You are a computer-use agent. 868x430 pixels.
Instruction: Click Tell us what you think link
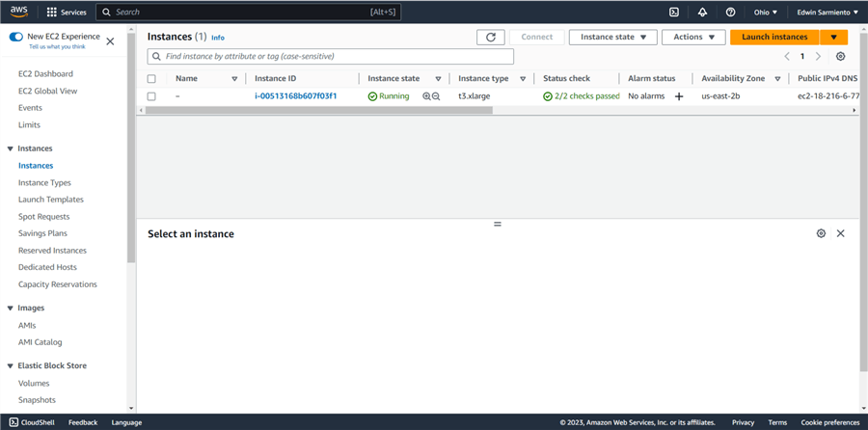click(57, 47)
